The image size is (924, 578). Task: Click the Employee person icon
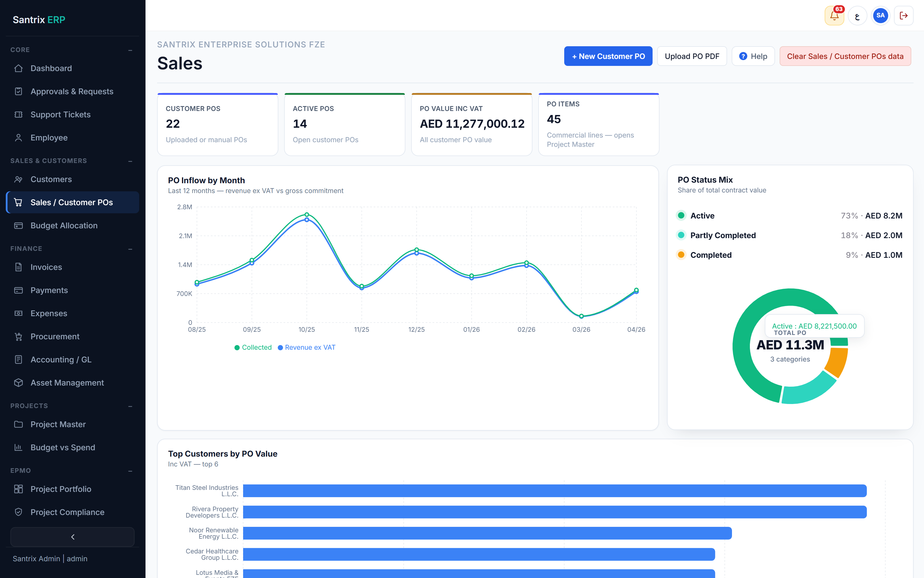pos(18,138)
